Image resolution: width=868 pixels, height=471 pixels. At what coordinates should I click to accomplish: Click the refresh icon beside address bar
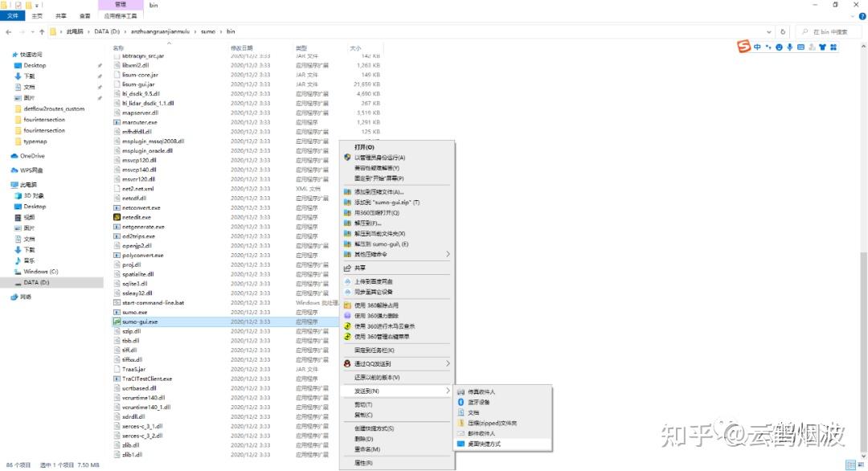click(x=783, y=32)
